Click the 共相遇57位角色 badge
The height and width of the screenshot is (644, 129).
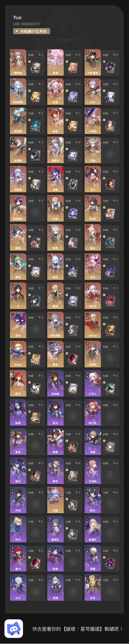[x=32, y=31]
